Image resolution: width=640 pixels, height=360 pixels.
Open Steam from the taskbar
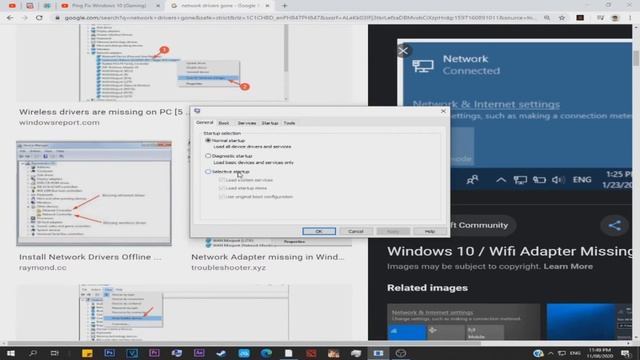coord(221,353)
